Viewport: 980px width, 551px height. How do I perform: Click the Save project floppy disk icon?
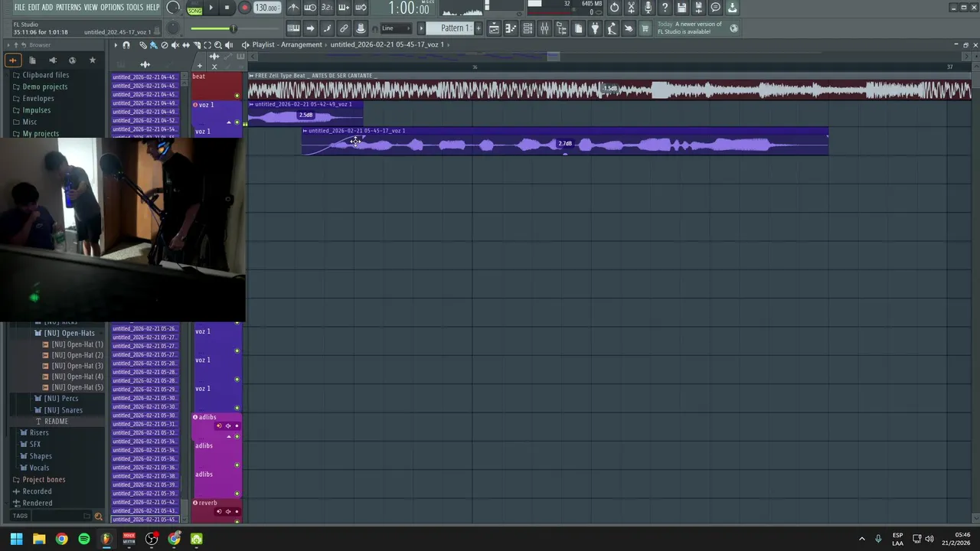click(681, 8)
